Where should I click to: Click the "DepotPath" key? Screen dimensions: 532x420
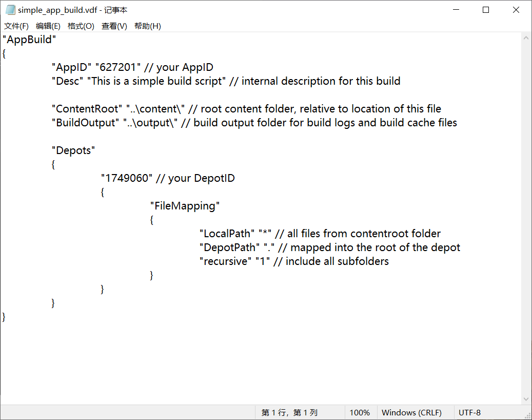pyautogui.click(x=230, y=247)
